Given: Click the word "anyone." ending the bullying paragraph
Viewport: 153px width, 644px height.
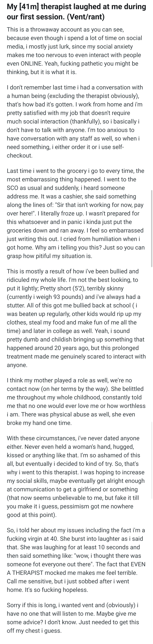Looking at the screenshot, I should (x=17, y=365).
